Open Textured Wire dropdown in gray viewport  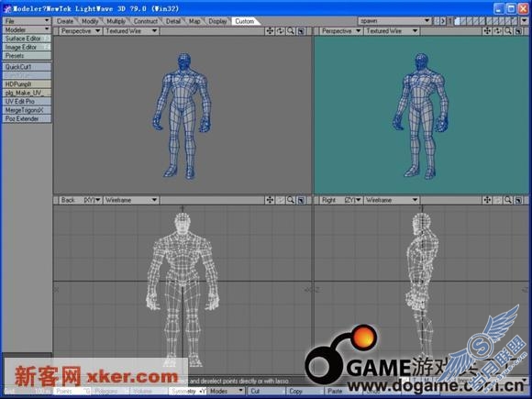click(x=131, y=31)
